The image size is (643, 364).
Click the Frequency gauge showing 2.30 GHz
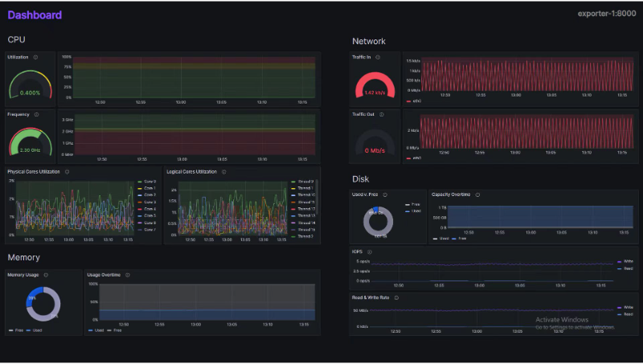pos(31,141)
